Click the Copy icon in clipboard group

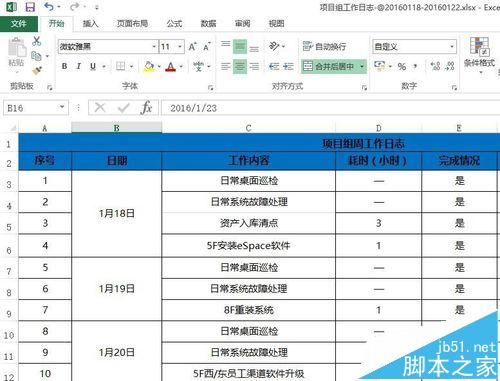pos(36,56)
